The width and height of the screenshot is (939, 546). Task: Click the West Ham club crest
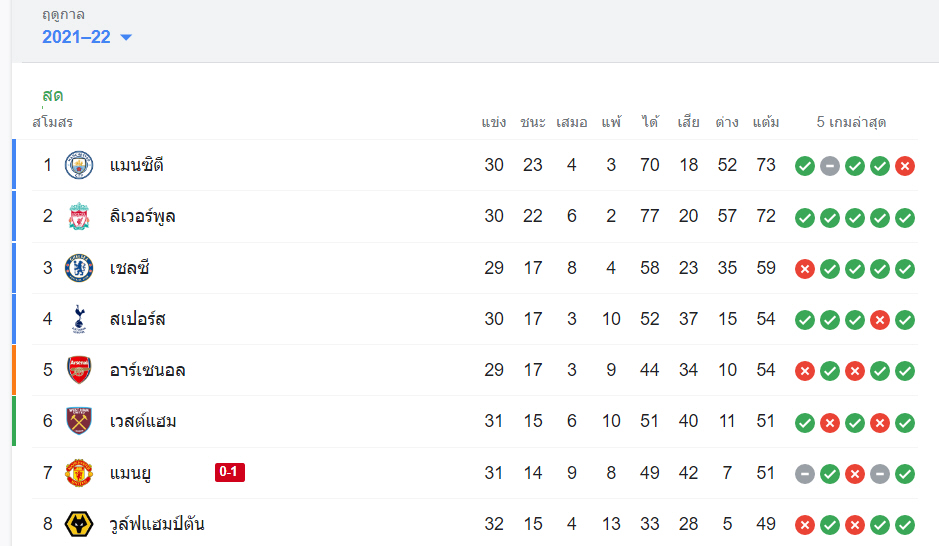point(79,421)
